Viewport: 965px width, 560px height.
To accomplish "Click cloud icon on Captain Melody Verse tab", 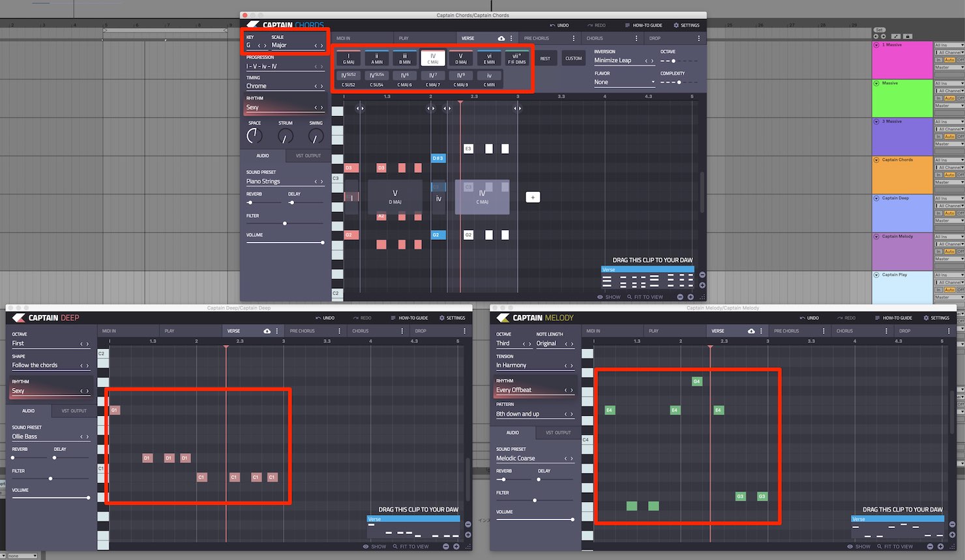I will [751, 331].
